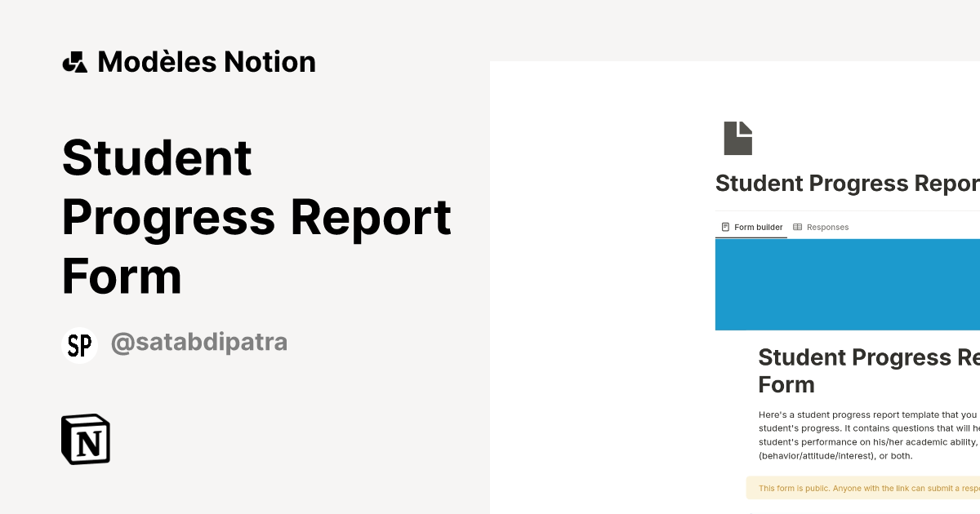Open the @satabdipatra creator profile
Screen dimensions: 980x514
click(198, 342)
